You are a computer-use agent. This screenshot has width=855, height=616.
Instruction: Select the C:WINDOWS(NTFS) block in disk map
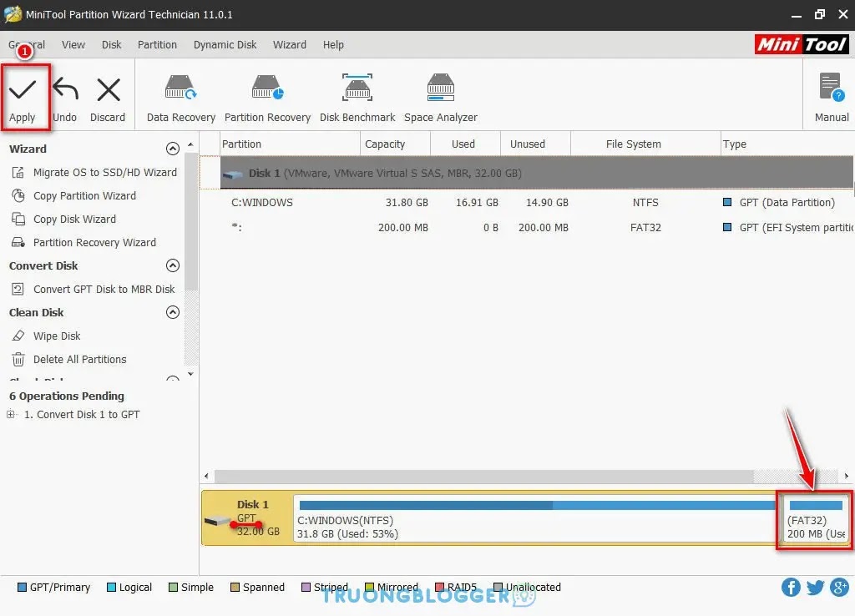click(535, 518)
